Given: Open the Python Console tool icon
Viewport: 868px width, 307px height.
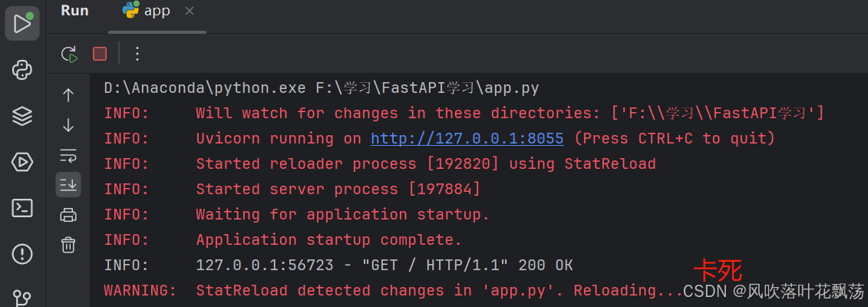Looking at the screenshot, I should [22, 70].
